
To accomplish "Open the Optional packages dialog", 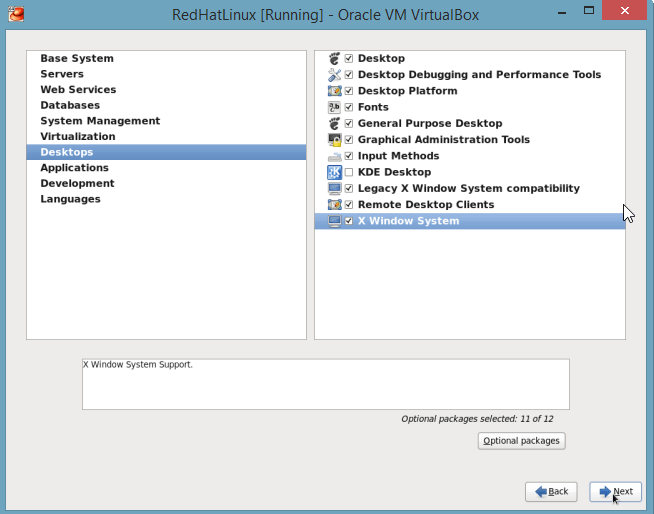I will 521,441.
